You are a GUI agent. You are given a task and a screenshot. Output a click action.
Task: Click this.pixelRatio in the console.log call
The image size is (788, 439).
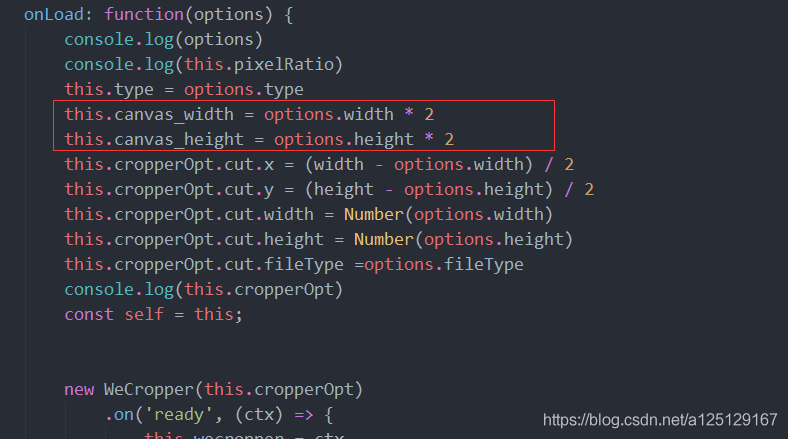point(259,64)
